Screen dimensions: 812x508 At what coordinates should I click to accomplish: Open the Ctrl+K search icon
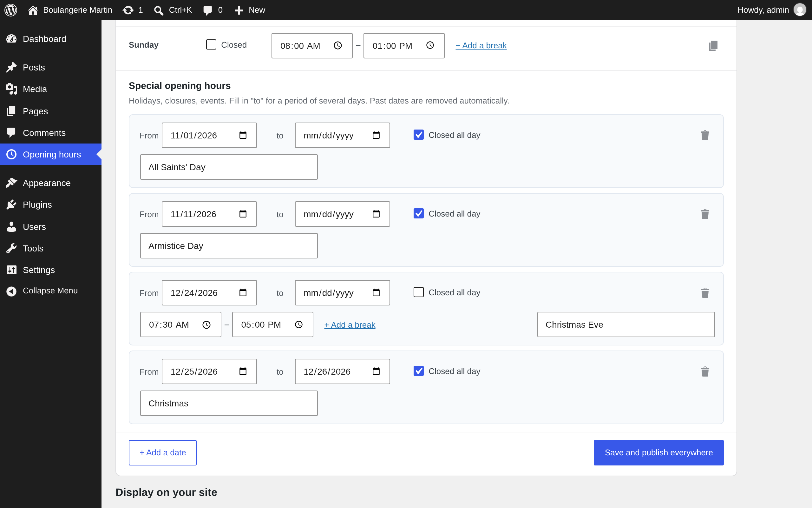point(158,10)
